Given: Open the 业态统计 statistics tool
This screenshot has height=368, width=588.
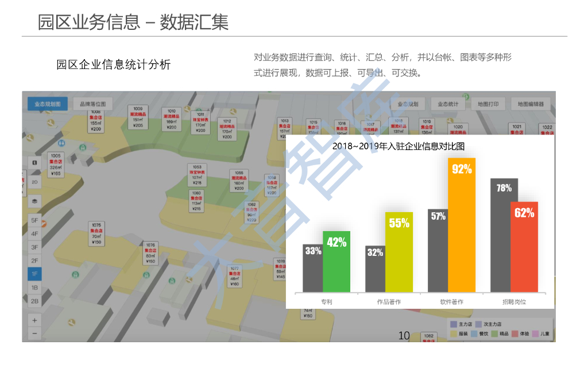Looking at the screenshot, I should tap(448, 103).
